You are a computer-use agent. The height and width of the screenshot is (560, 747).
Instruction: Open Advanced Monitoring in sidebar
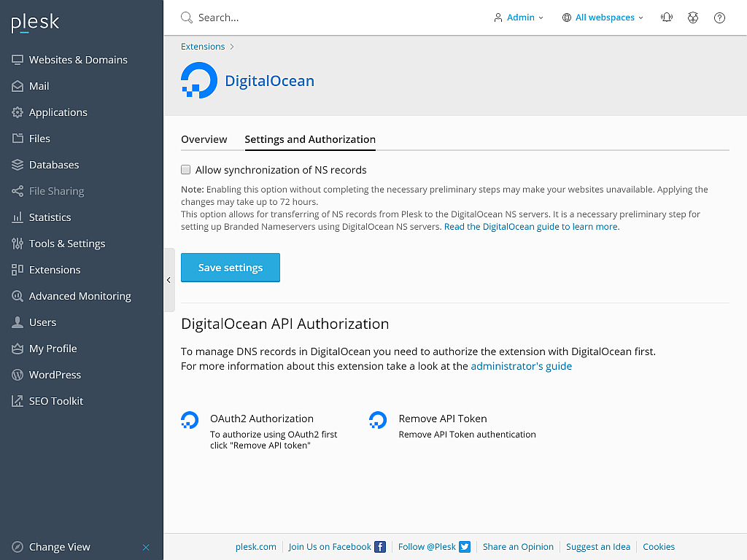pos(80,296)
